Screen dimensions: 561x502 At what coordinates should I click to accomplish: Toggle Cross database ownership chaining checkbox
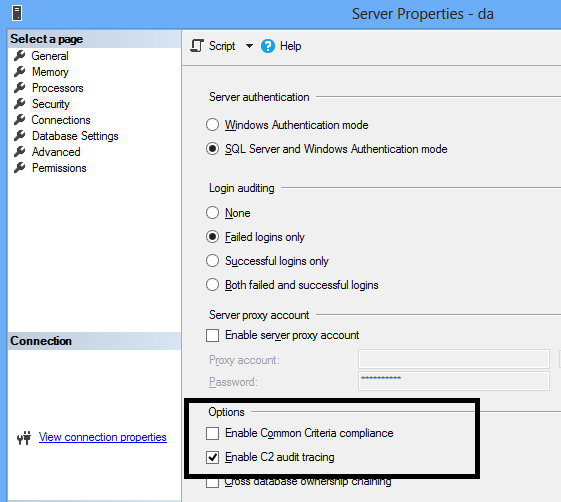[213, 483]
